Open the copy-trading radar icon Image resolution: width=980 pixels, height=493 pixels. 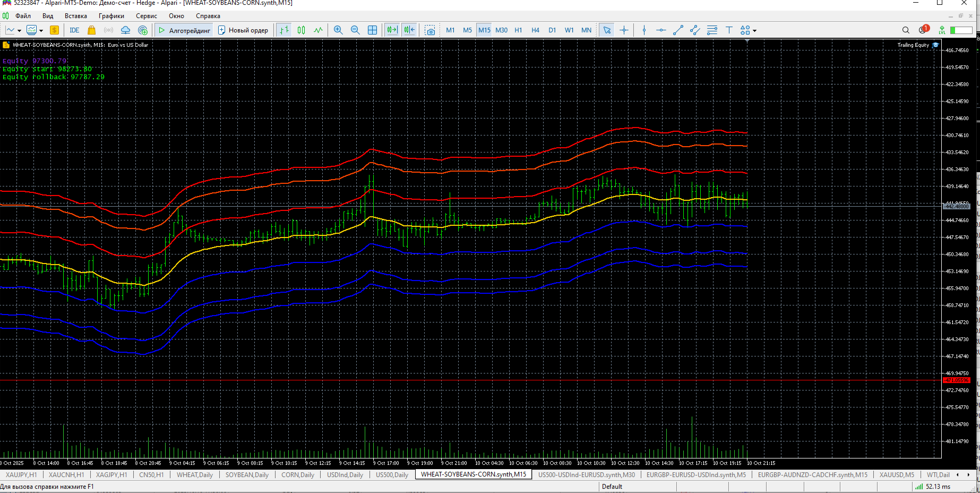[142, 30]
